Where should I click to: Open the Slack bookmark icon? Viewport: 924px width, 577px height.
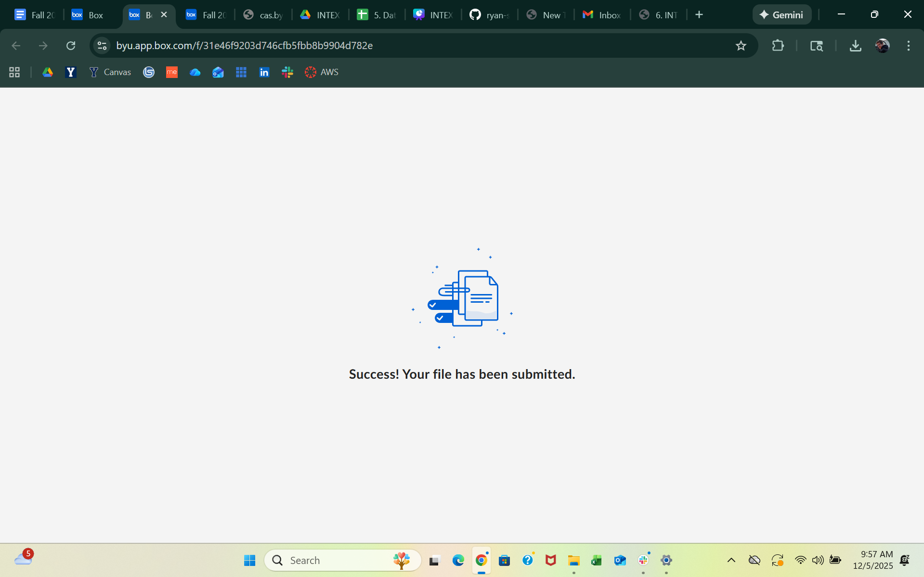click(x=287, y=72)
